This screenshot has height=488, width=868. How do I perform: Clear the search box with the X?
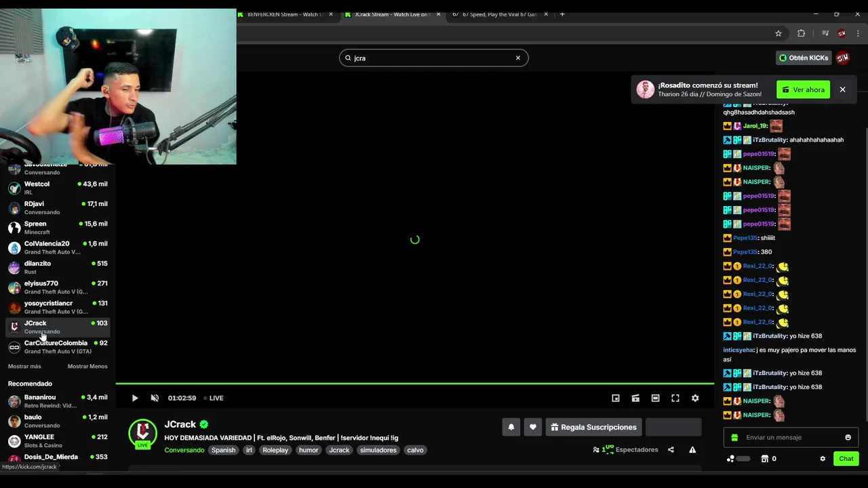click(517, 58)
